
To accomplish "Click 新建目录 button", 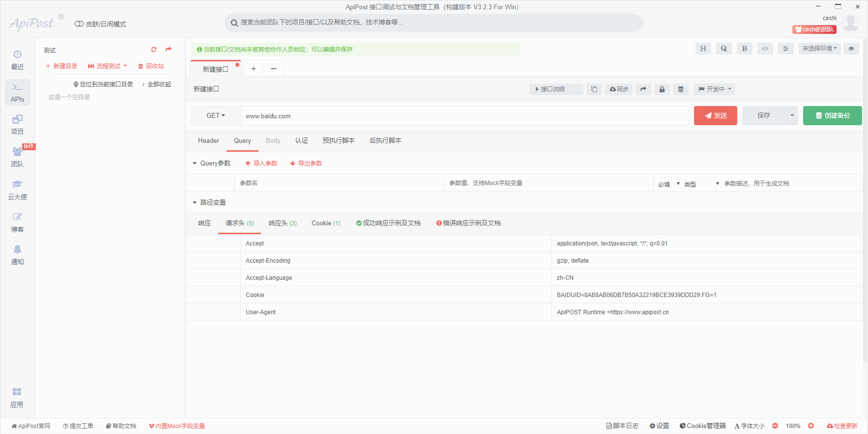I will pos(61,66).
